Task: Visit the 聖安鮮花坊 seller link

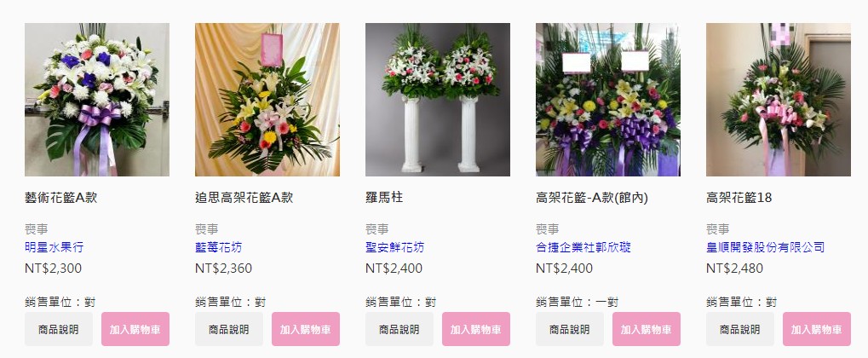Action: [394, 247]
